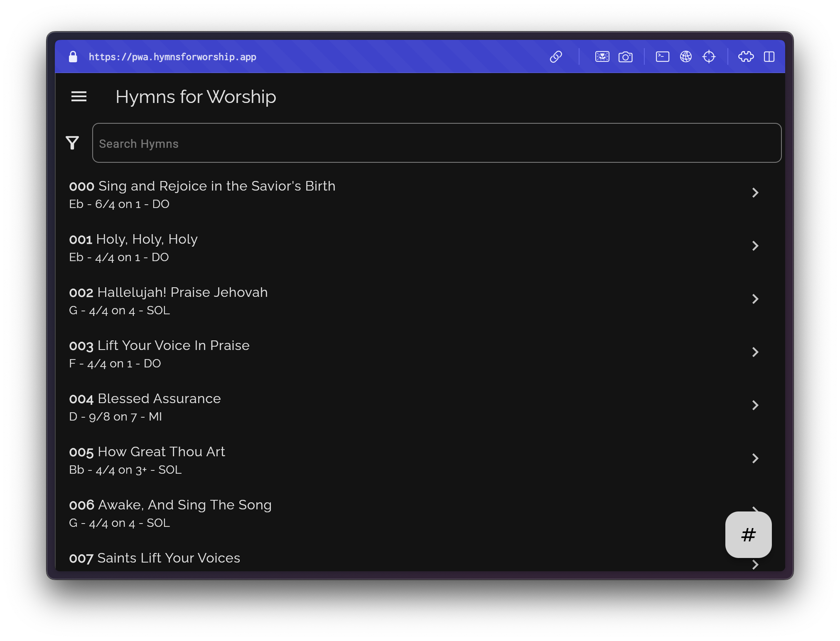This screenshot has height=641, width=840.
Task: Open chevron for How Great Thou Art
Action: 755,458
